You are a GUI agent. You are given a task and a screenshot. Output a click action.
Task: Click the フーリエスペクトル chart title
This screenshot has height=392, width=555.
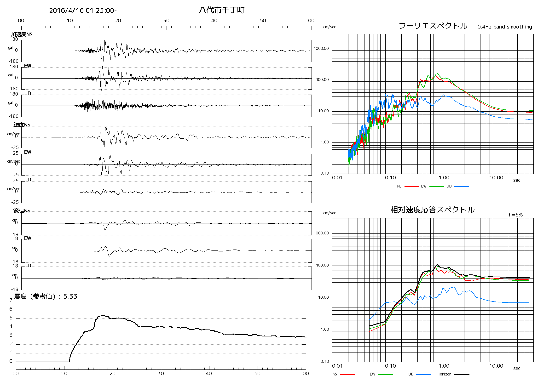click(433, 26)
